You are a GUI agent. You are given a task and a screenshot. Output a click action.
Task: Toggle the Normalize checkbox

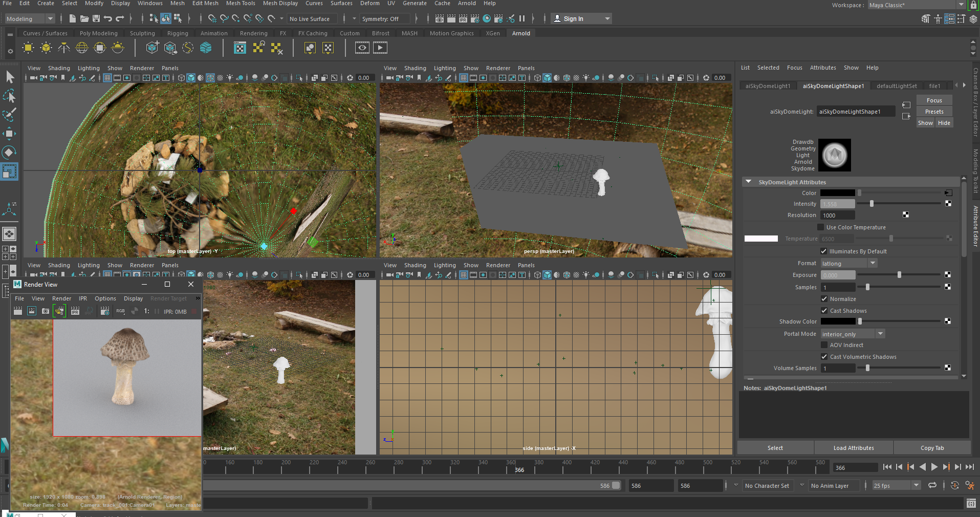coord(824,299)
